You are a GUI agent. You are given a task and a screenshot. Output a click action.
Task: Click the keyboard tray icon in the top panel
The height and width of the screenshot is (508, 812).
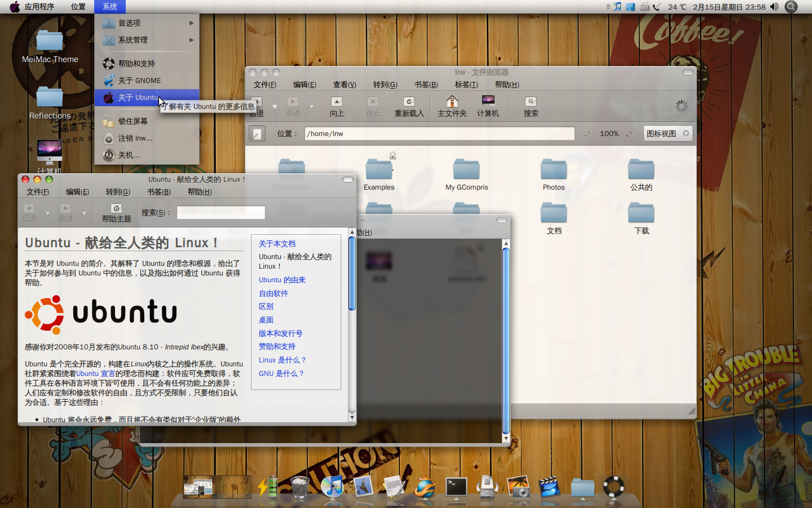pos(645,7)
